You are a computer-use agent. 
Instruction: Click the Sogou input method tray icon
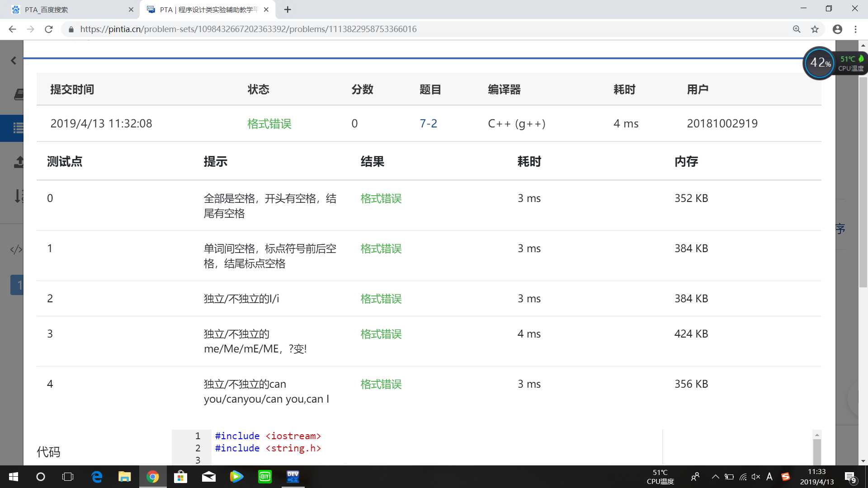click(x=786, y=477)
